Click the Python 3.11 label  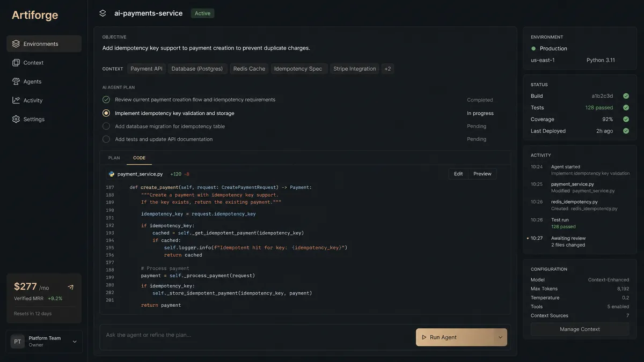coord(601,60)
